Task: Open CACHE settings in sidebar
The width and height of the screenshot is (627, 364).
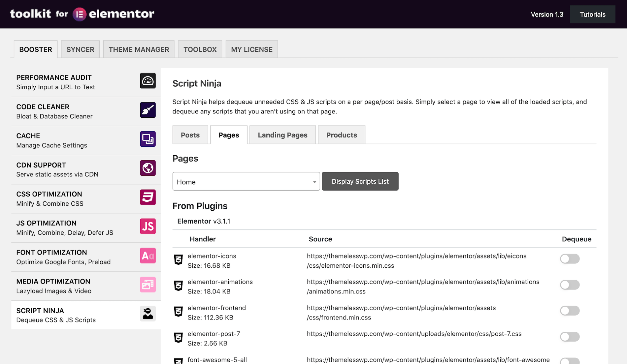Action: (x=86, y=140)
